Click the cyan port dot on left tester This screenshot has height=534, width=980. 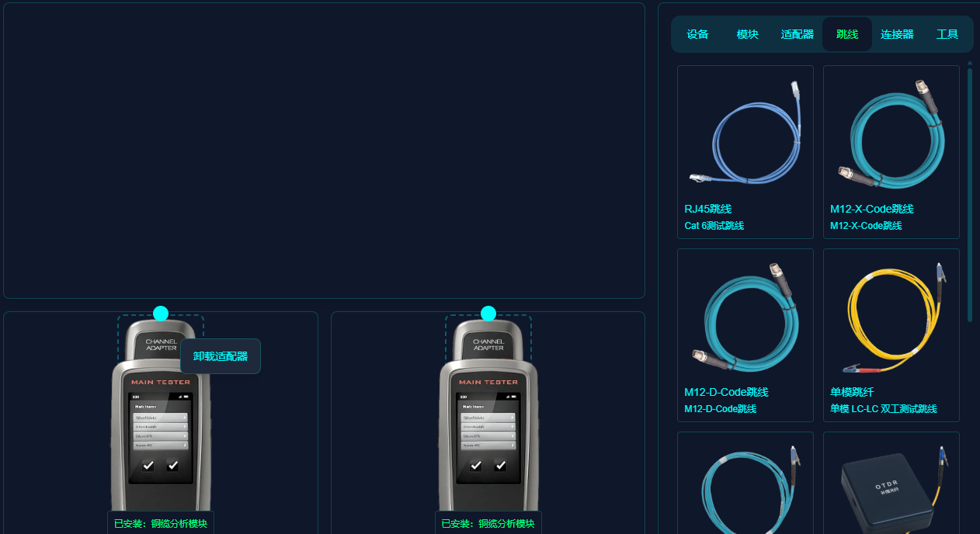click(x=161, y=314)
